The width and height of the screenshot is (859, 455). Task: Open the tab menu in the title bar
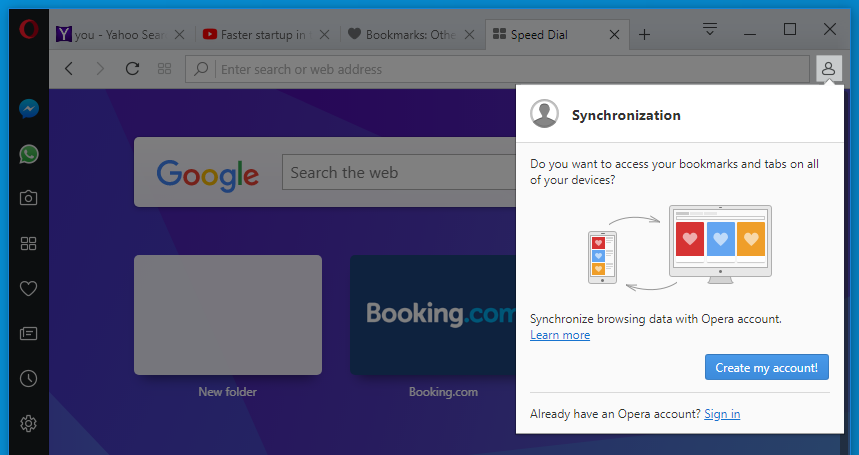[710, 30]
